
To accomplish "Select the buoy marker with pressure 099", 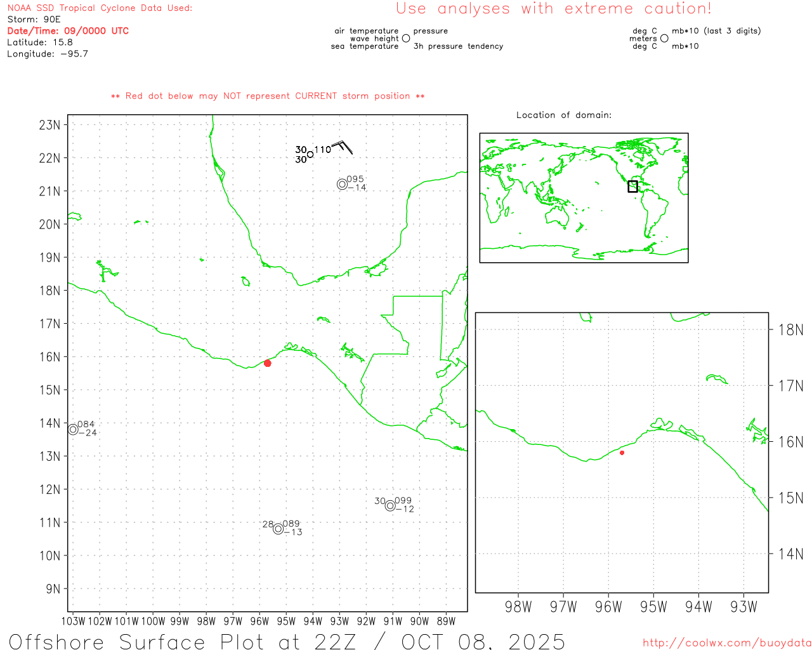I will coord(390,505).
